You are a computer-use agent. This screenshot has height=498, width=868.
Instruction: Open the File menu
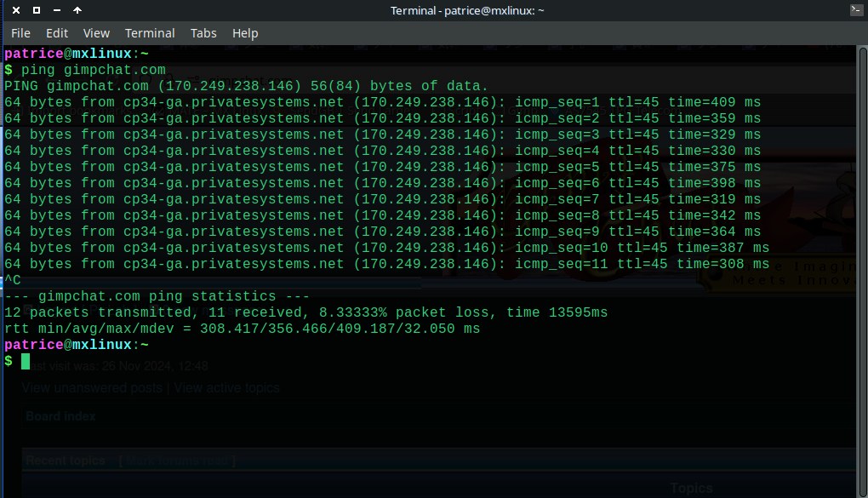pos(20,33)
